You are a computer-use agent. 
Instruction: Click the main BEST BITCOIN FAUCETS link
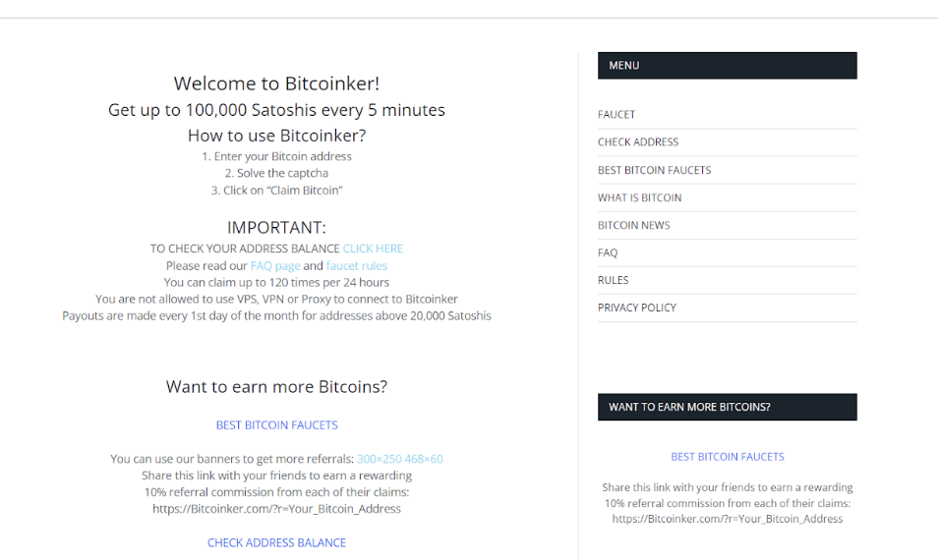pos(276,425)
